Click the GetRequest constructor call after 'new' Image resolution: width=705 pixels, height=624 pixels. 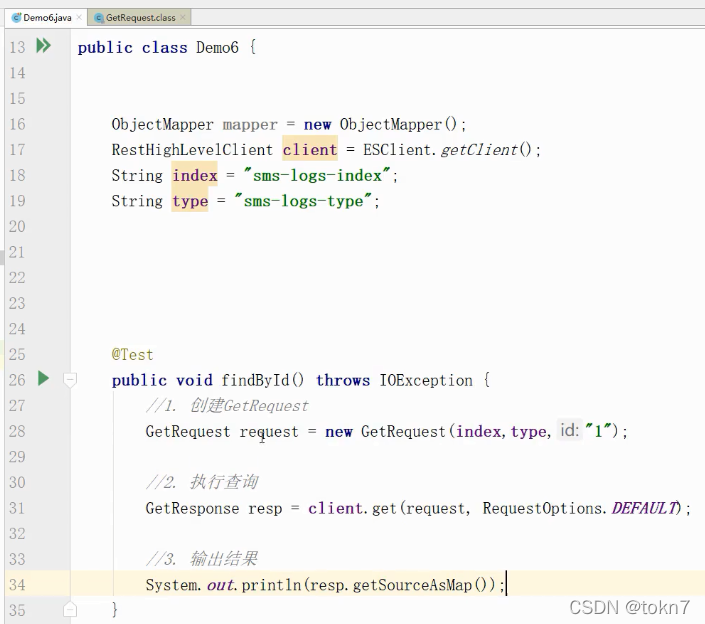tap(403, 432)
